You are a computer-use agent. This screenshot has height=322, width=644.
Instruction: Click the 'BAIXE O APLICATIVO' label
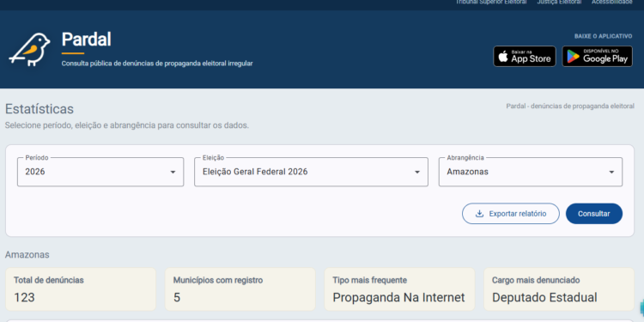pos(604,36)
